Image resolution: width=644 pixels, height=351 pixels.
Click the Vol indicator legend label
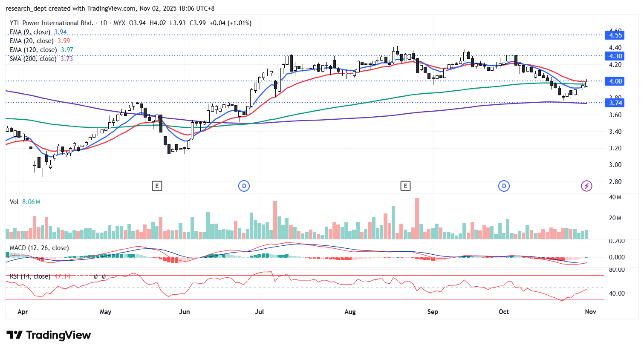click(x=14, y=202)
